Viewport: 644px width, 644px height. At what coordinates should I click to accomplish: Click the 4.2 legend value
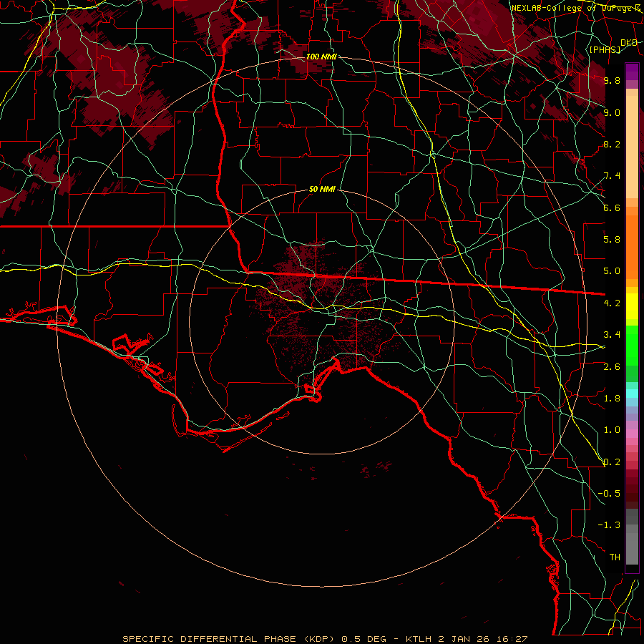point(612,303)
